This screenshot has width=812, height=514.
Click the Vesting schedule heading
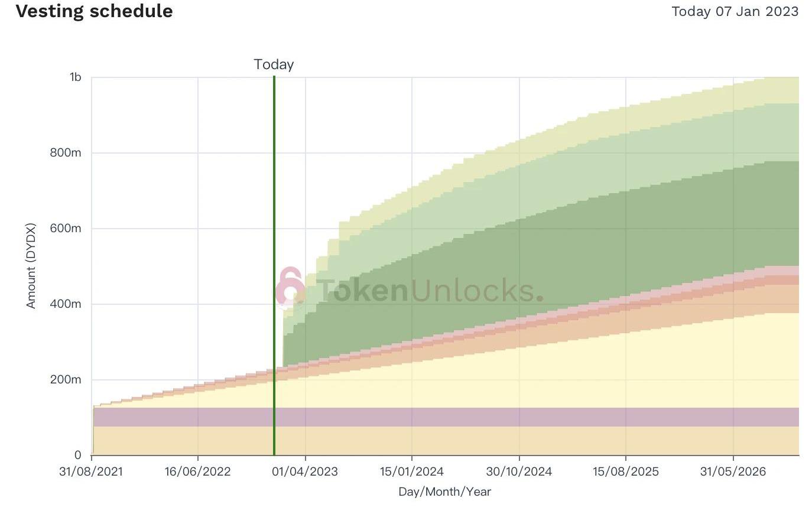95,11
